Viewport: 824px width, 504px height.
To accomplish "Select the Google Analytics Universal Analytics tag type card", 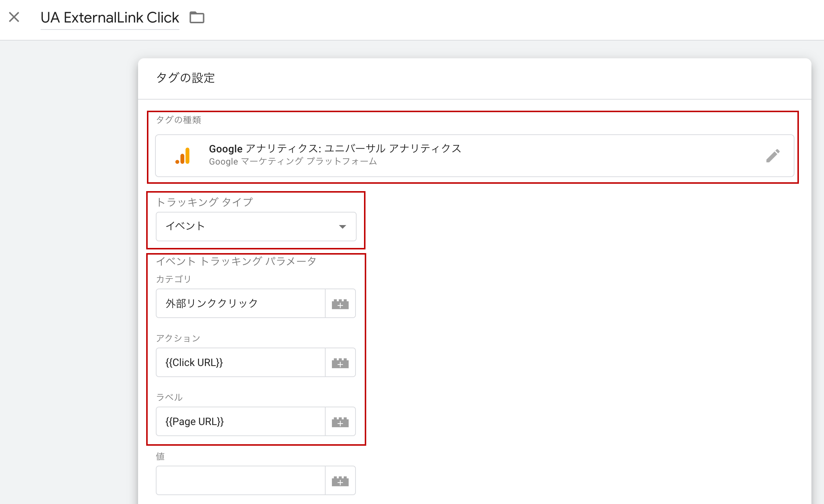I will pos(474,156).
